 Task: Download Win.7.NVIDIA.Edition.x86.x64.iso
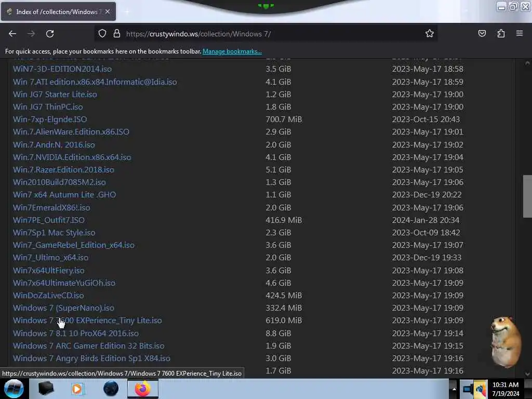click(x=72, y=157)
